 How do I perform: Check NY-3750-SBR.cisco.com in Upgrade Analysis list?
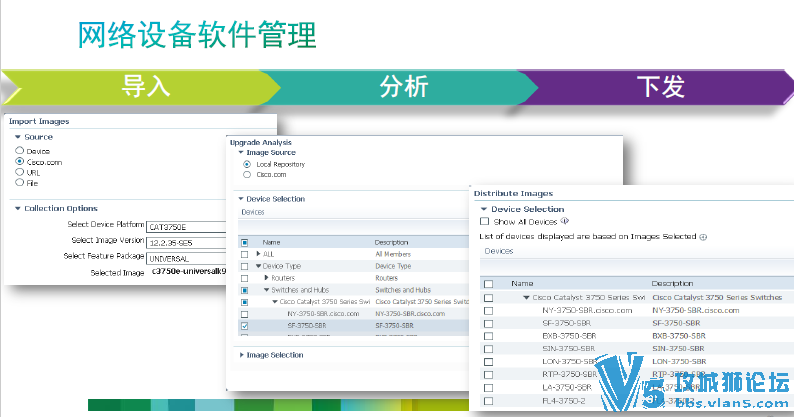[x=245, y=314]
